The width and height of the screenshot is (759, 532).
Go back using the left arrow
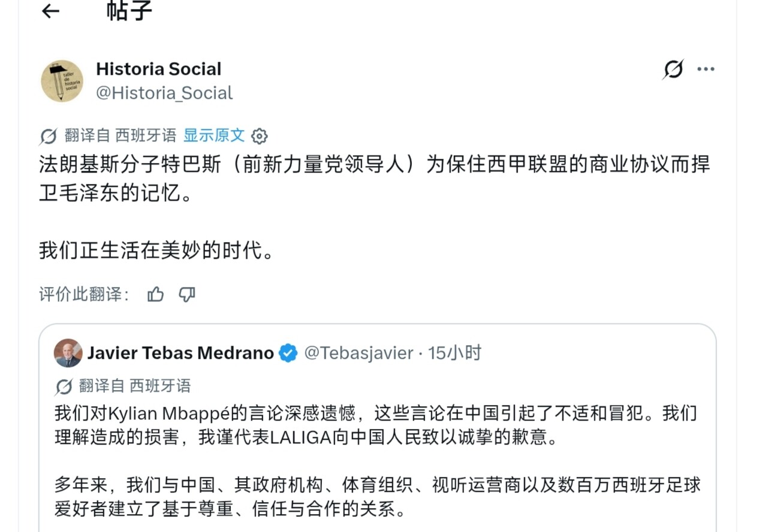51,11
